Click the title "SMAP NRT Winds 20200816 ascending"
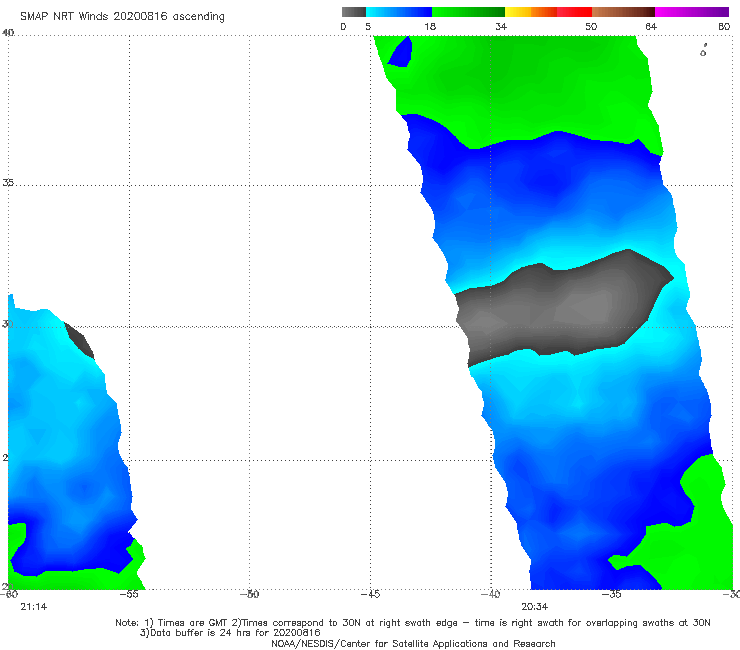The image size is (740, 650). click(122, 17)
